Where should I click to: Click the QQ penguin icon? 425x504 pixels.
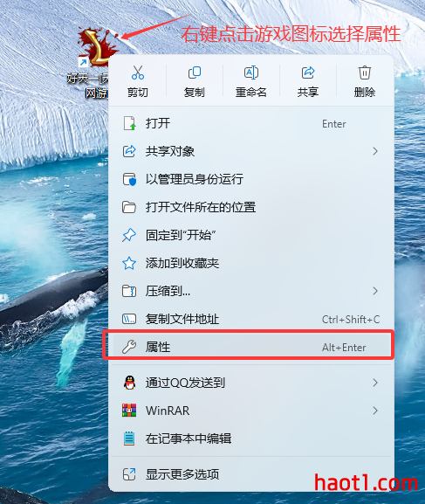tap(129, 383)
